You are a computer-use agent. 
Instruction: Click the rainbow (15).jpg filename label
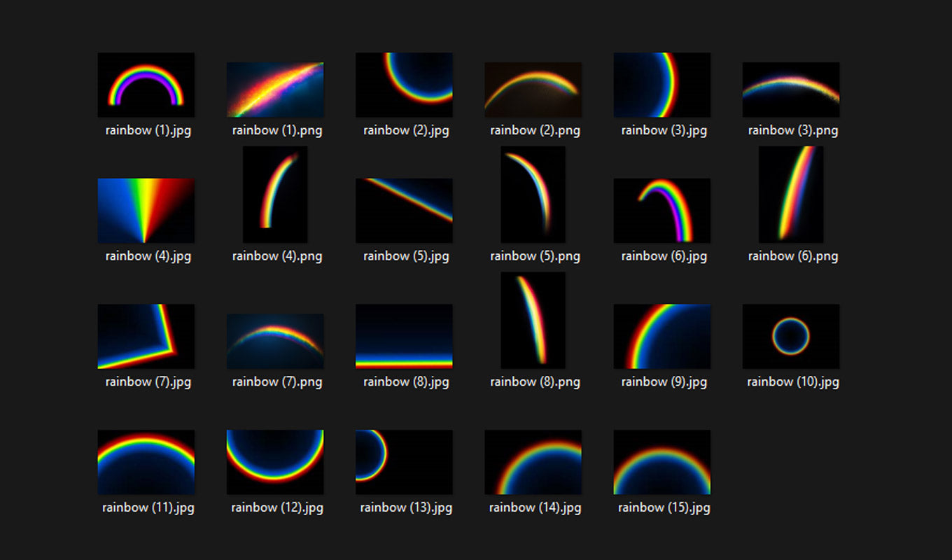(x=664, y=508)
